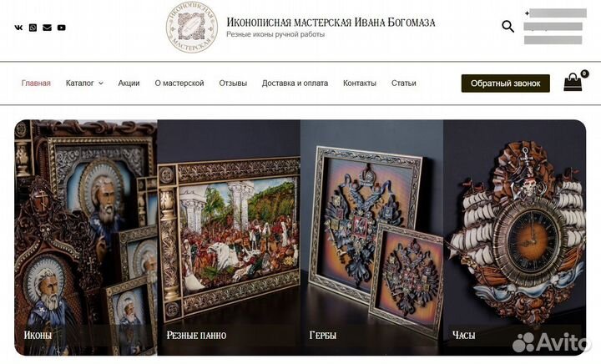Open the О мастерской page
This screenshot has width=601, height=364.
[x=179, y=83]
